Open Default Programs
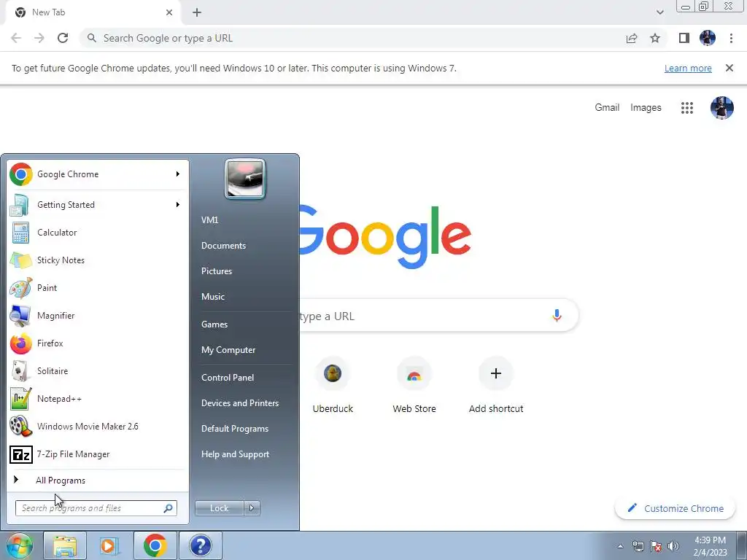Image resolution: width=747 pixels, height=560 pixels. tap(235, 429)
